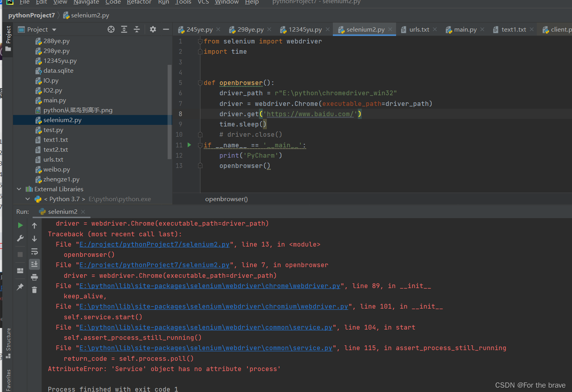
Task: Close the main.py editor tab
Action: pyautogui.click(x=483, y=29)
